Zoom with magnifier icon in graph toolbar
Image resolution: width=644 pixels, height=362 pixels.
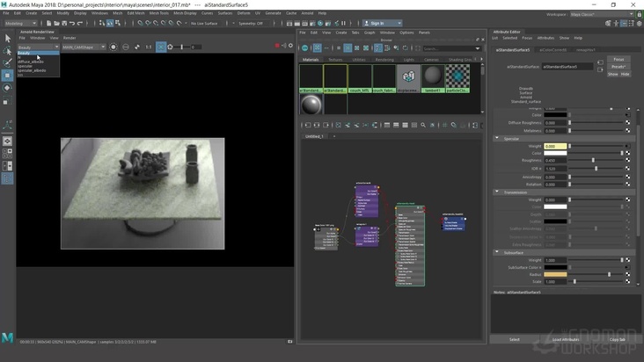pos(423,125)
